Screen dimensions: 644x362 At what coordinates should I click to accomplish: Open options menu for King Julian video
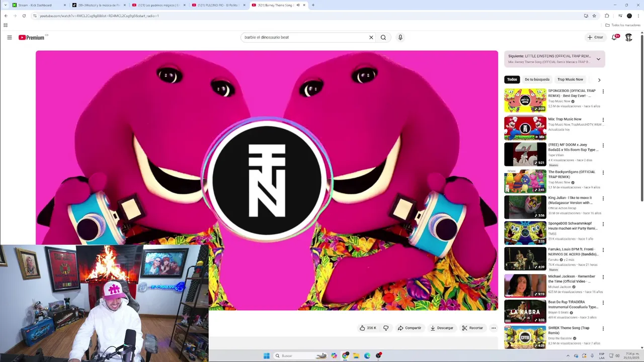(x=603, y=198)
